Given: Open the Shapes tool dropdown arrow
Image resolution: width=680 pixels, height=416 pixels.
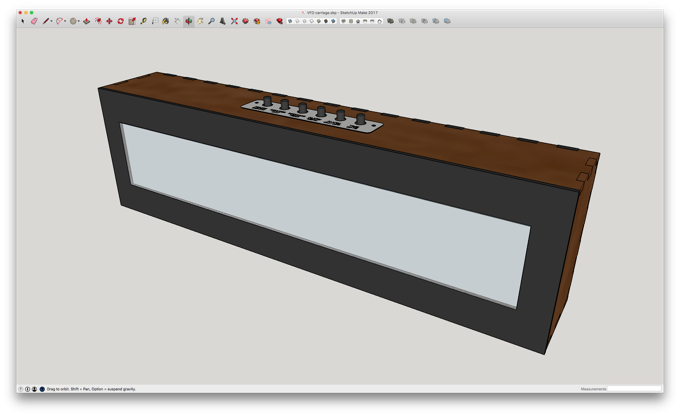Looking at the screenshot, I should coord(78,21).
